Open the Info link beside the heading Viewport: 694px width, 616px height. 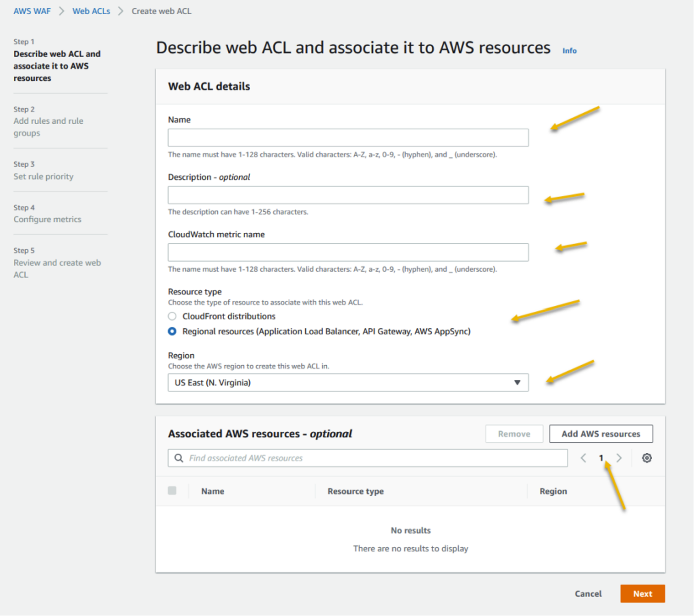(x=569, y=50)
